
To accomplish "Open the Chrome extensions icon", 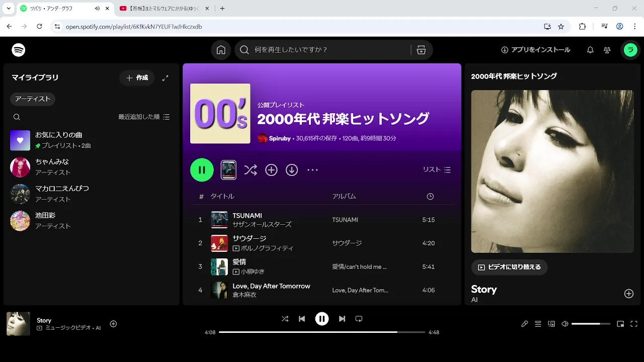I will click(582, 27).
